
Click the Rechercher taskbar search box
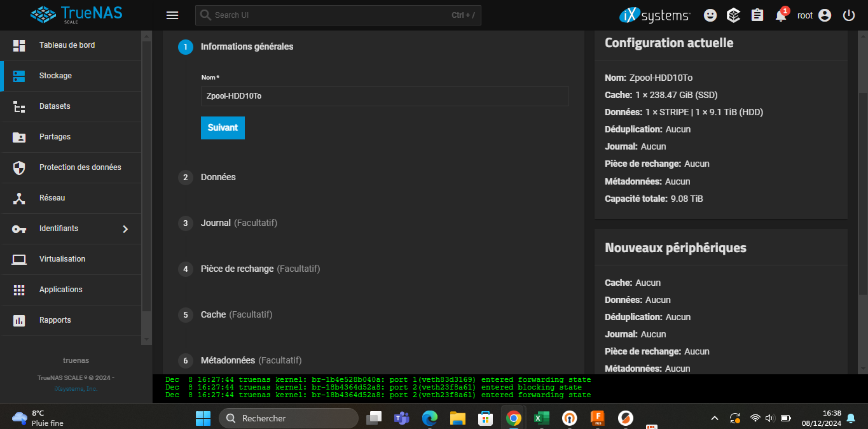pyautogui.click(x=289, y=418)
